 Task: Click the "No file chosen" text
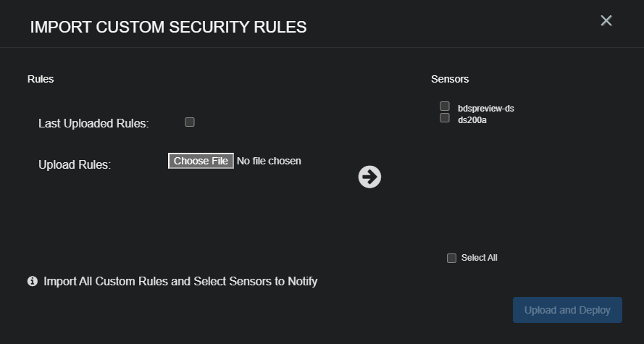[269, 161]
